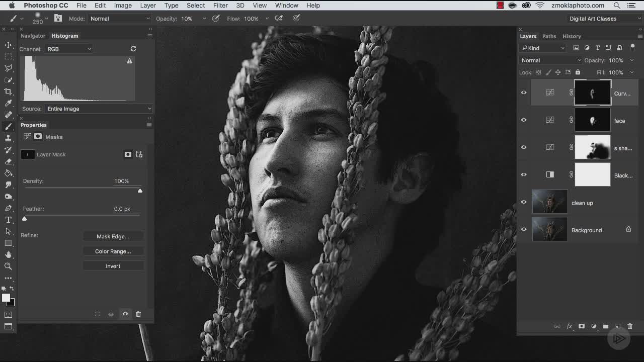
Task: Select the Clone Stamp tool
Action: tap(8, 138)
